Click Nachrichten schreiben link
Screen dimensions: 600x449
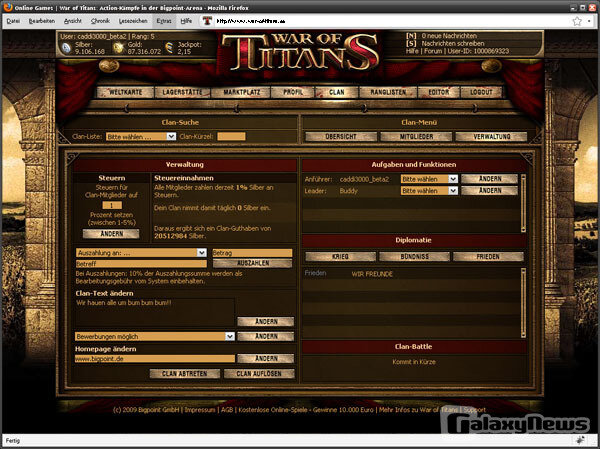453,44
